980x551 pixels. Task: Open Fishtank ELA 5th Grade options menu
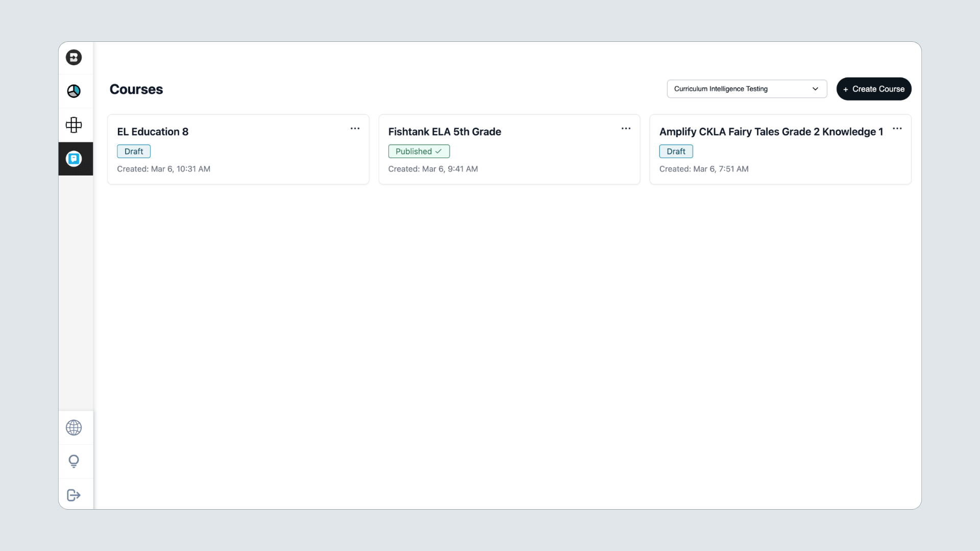(x=626, y=129)
